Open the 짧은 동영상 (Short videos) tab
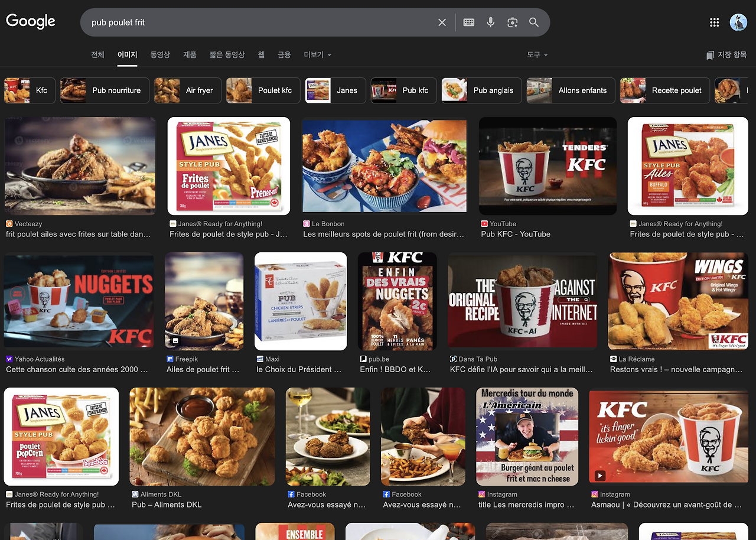This screenshot has height=540, width=756. pos(227,55)
